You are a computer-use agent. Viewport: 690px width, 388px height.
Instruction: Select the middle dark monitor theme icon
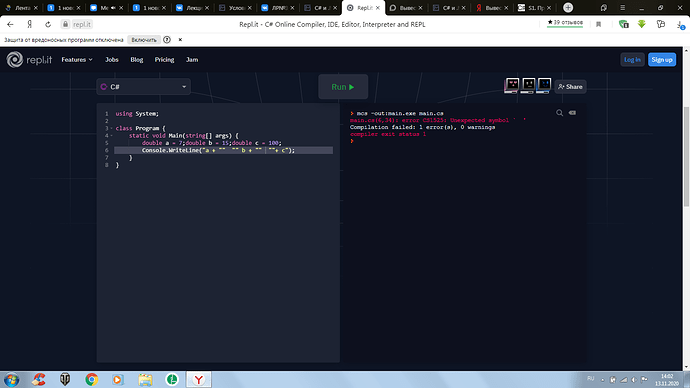(528, 85)
